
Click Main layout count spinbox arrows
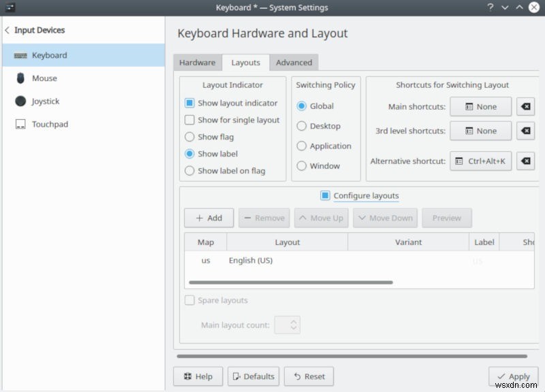tap(294, 325)
